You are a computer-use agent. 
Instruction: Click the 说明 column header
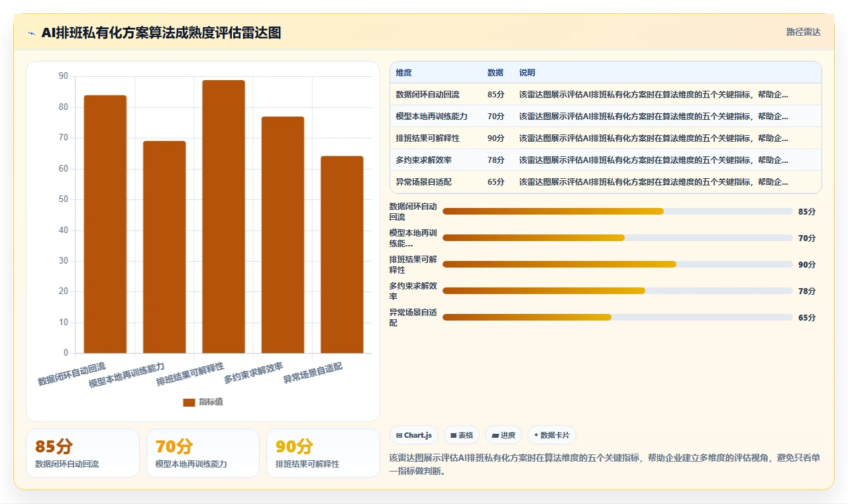pyautogui.click(x=527, y=73)
